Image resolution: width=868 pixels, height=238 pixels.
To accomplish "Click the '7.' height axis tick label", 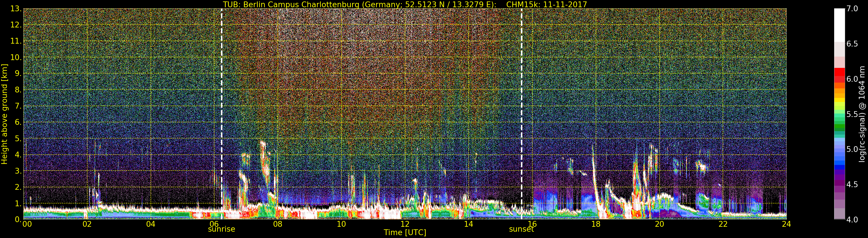I will point(19,106).
